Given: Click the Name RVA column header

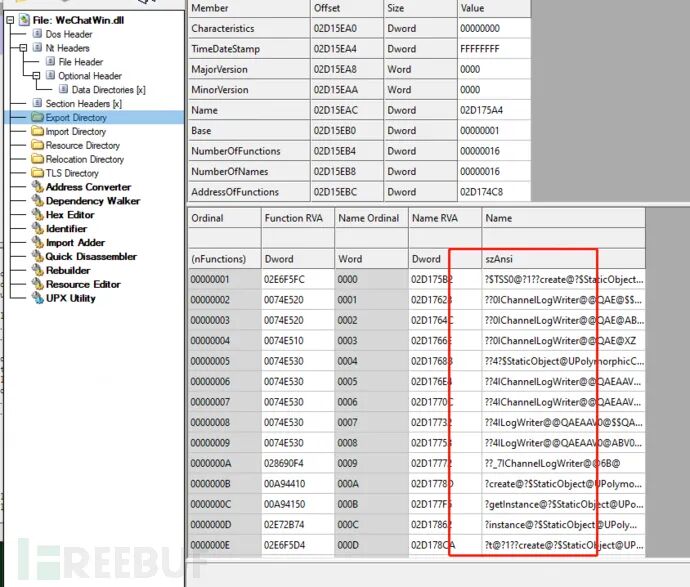Looking at the screenshot, I should click(445, 218).
